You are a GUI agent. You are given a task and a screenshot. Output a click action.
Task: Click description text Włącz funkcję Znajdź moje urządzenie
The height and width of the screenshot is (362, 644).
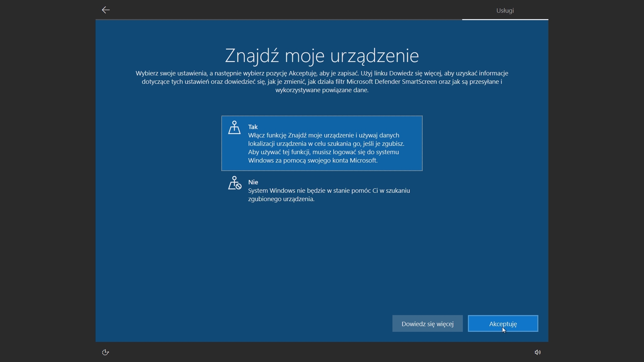click(x=326, y=148)
